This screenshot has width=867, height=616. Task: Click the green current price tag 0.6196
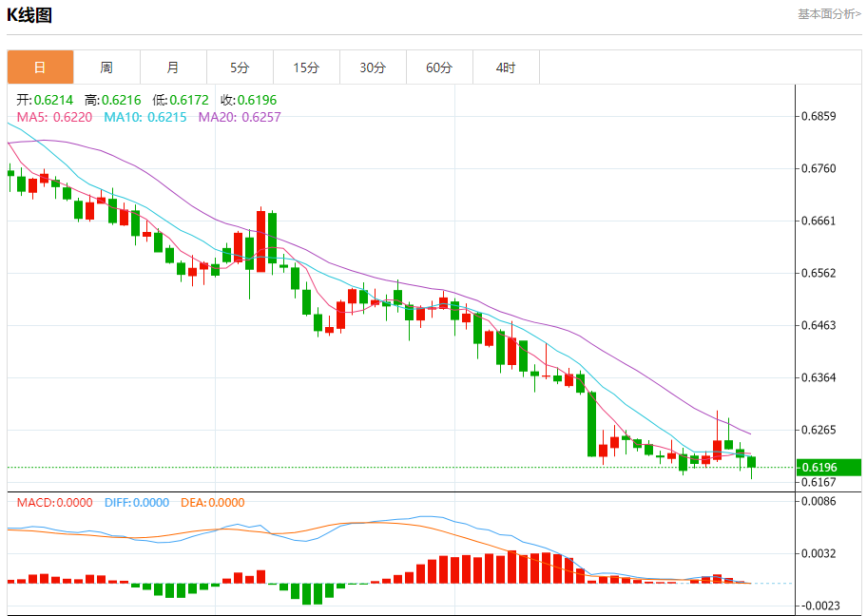coord(828,468)
